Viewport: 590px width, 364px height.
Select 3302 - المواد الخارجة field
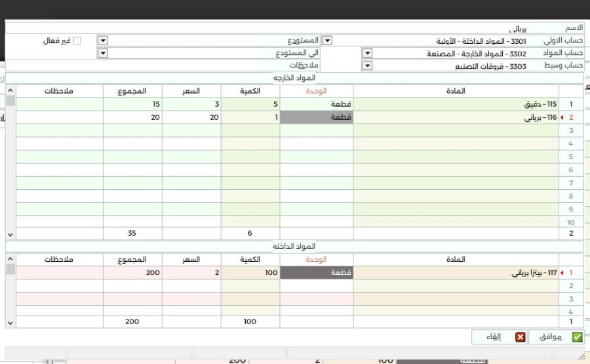click(x=450, y=53)
